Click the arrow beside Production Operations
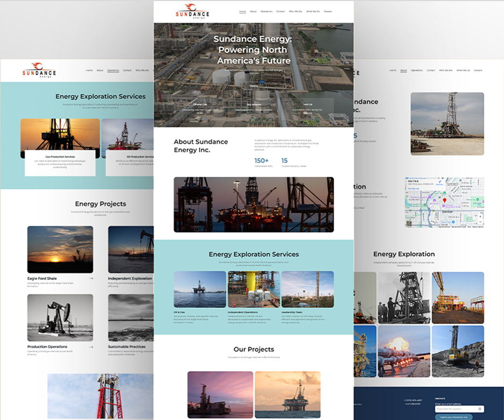Image resolution: width=504 pixels, height=420 pixels. click(x=91, y=347)
